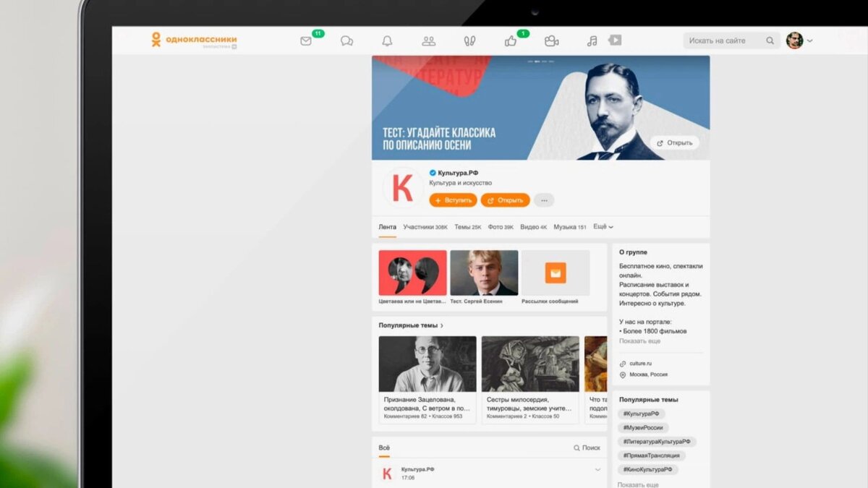Click the user profile avatar
868x488 pixels.
794,40
